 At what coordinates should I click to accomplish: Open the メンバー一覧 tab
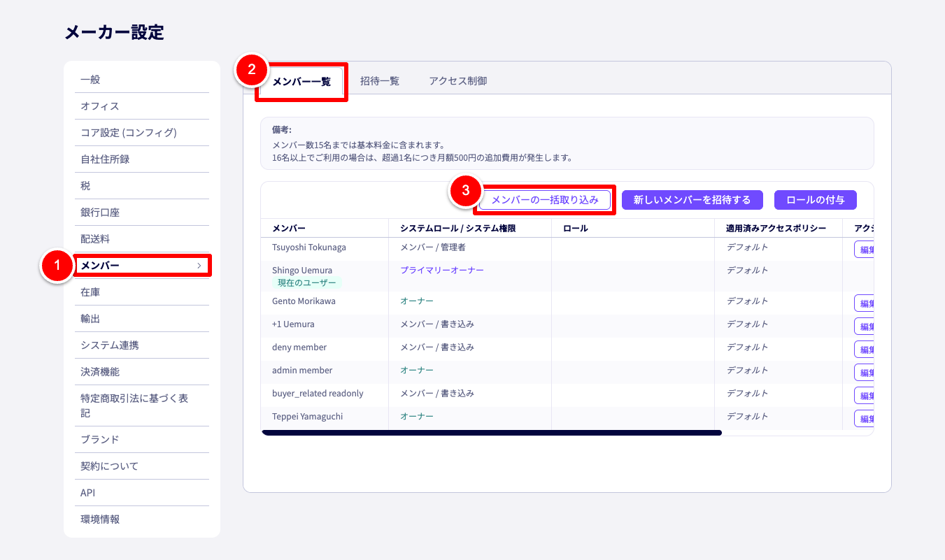[301, 81]
